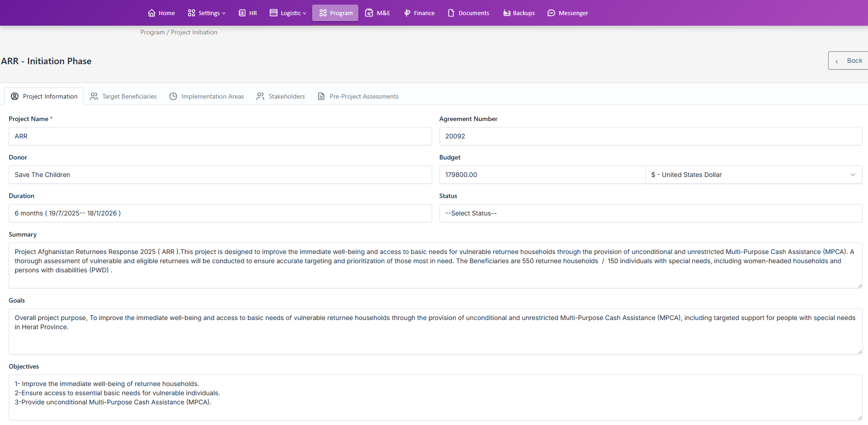The width and height of the screenshot is (868, 425).
Task: Click the HR navigation icon
Action: click(x=242, y=13)
